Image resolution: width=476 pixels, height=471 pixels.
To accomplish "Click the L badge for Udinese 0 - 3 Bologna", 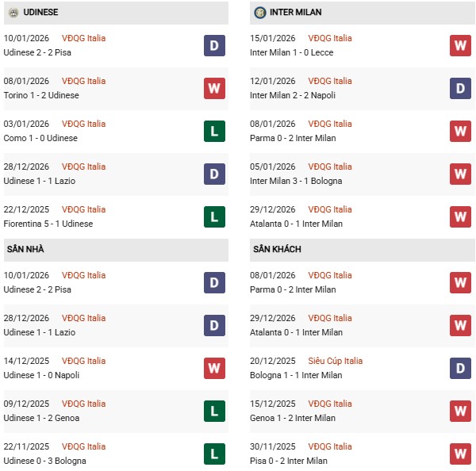I will tap(214, 454).
